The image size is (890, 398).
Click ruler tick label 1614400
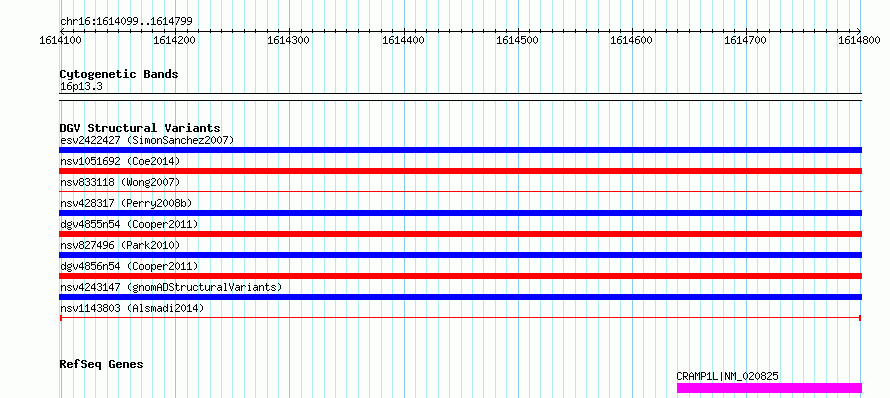point(403,40)
